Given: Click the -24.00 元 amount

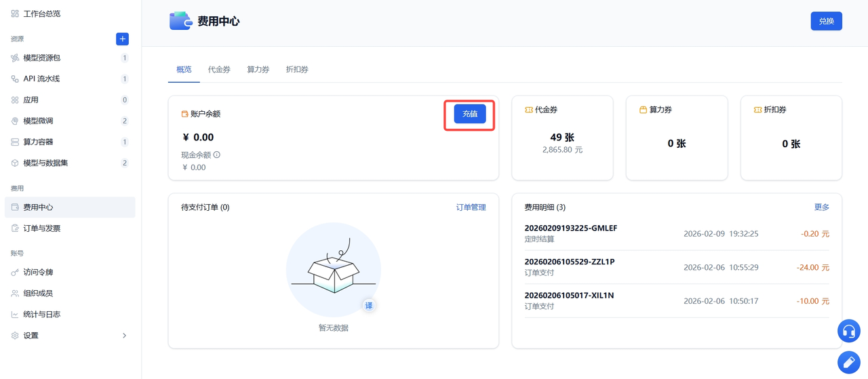Looking at the screenshot, I should (813, 268).
